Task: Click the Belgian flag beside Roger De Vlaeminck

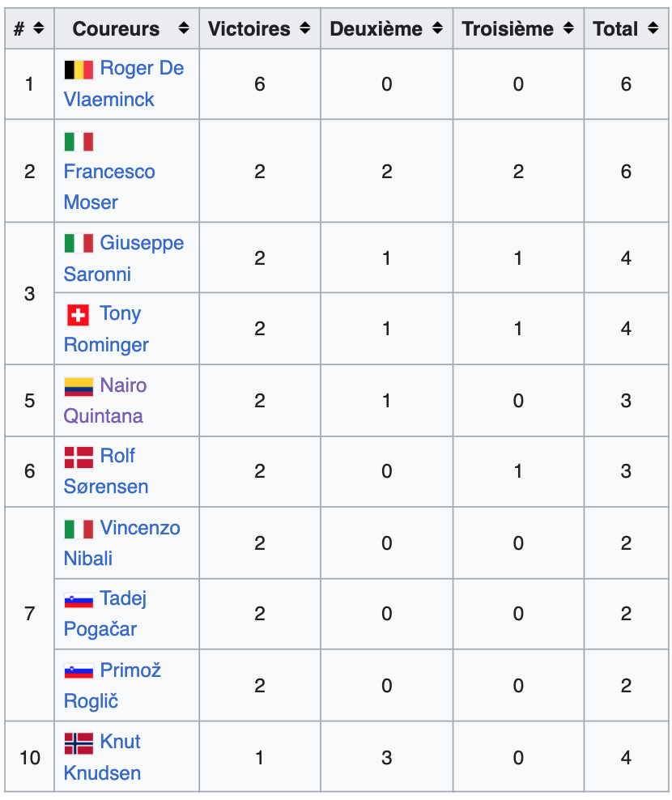Action: [79, 70]
